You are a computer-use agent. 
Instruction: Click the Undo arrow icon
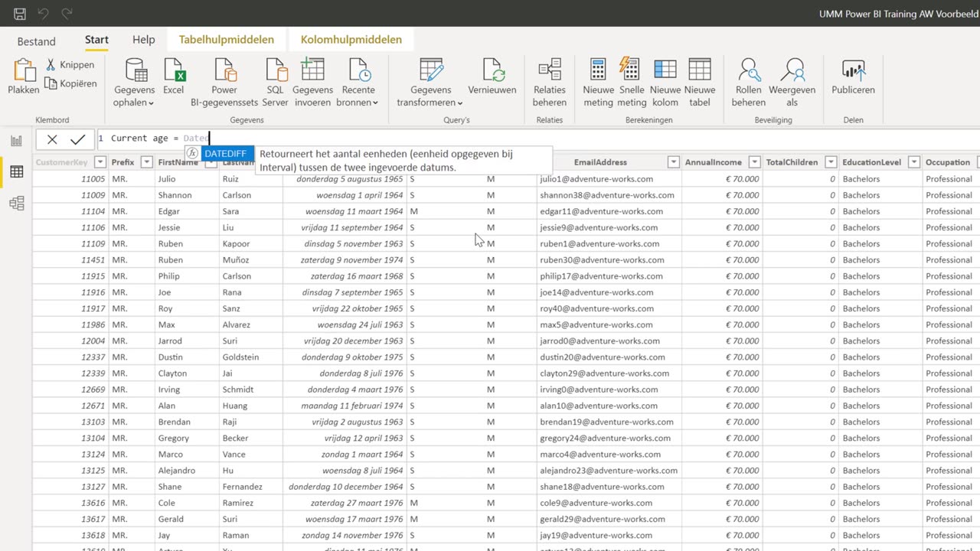[x=44, y=14]
